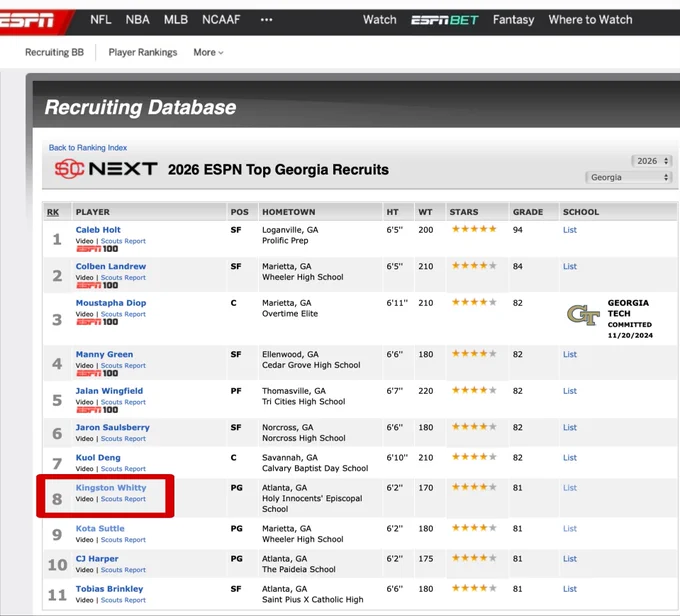Viewport: 680px width, 616px height.
Task: Open the ESPN BET logo link
Action: click(x=445, y=20)
